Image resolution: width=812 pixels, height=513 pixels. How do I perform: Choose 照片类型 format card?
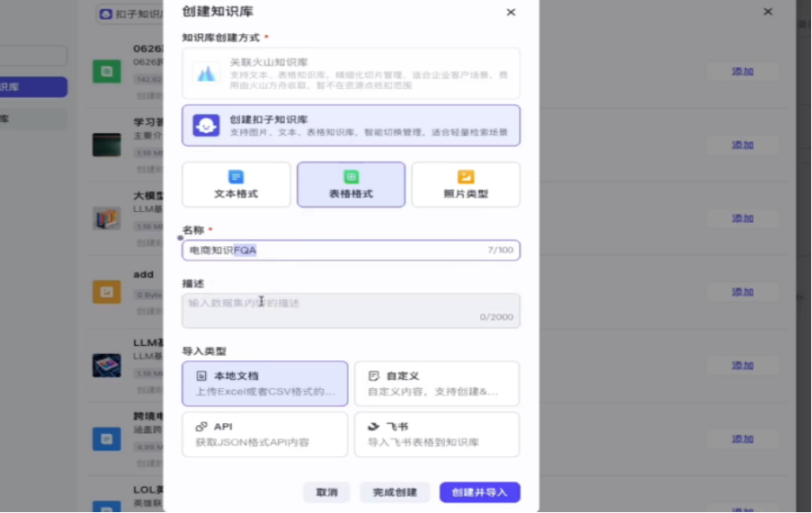[466, 184]
